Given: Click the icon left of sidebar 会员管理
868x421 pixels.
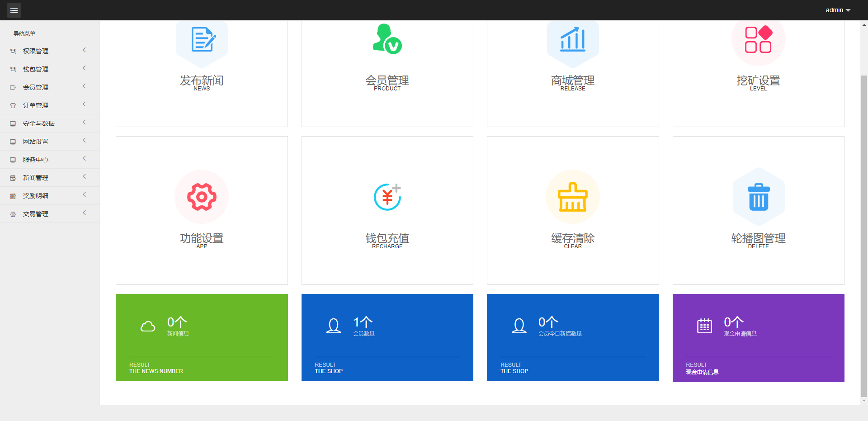Looking at the screenshot, I should [13, 87].
